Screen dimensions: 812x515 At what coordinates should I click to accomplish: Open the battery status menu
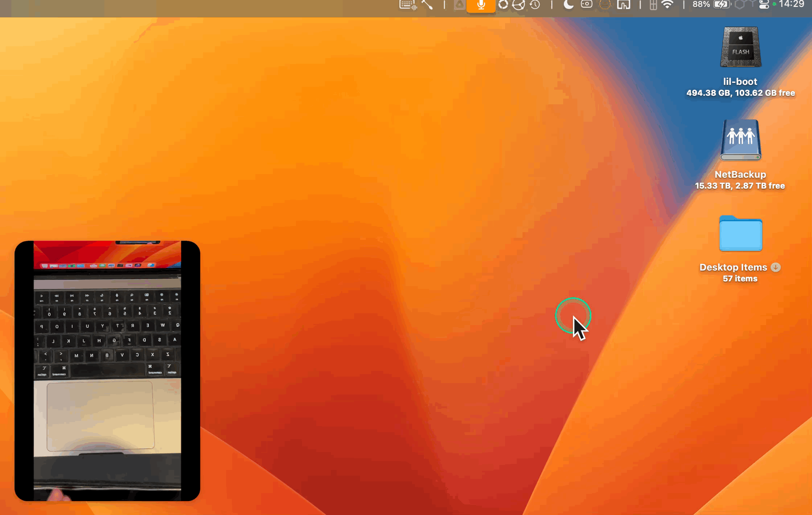pyautogui.click(x=722, y=4)
